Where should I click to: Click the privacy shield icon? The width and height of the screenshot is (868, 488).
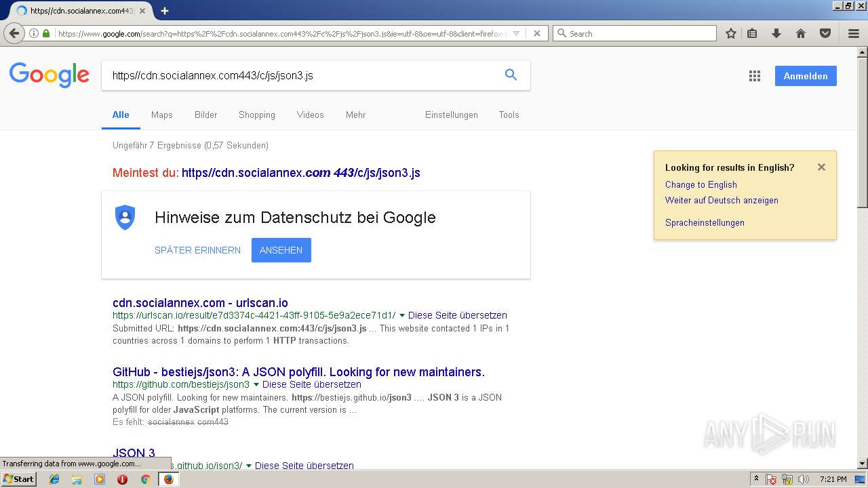[125, 218]
